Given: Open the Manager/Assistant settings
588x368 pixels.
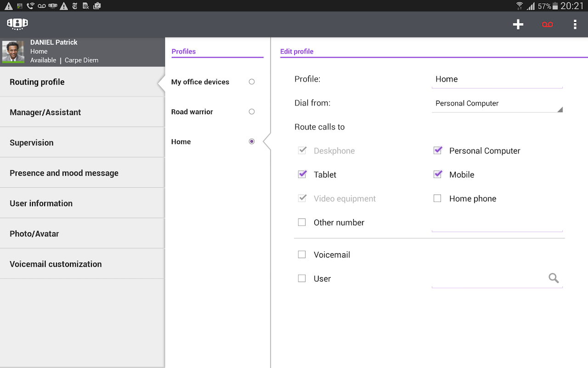Looking at the screenshot, I should (82, 112).
